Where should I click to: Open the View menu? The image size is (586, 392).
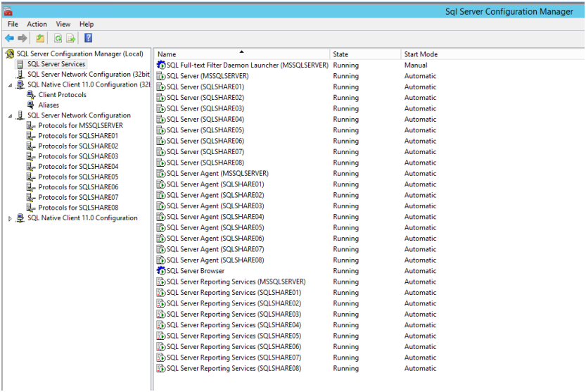[63, 25]
